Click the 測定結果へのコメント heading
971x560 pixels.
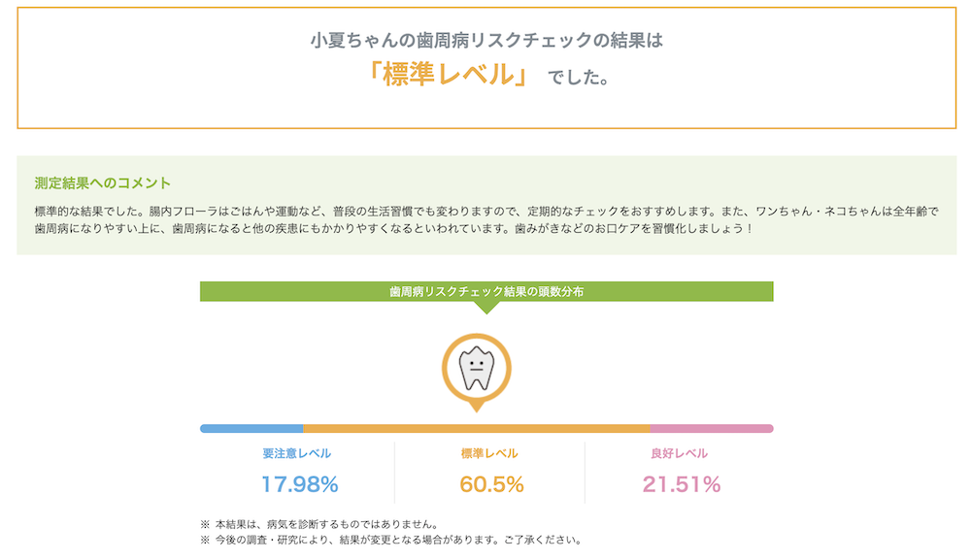[x=103, y=182]
